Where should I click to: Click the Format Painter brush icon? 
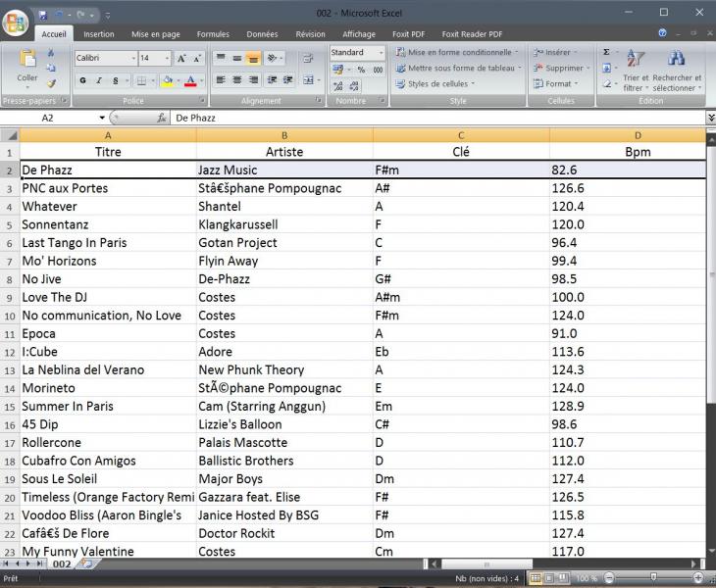pos(51,83)
